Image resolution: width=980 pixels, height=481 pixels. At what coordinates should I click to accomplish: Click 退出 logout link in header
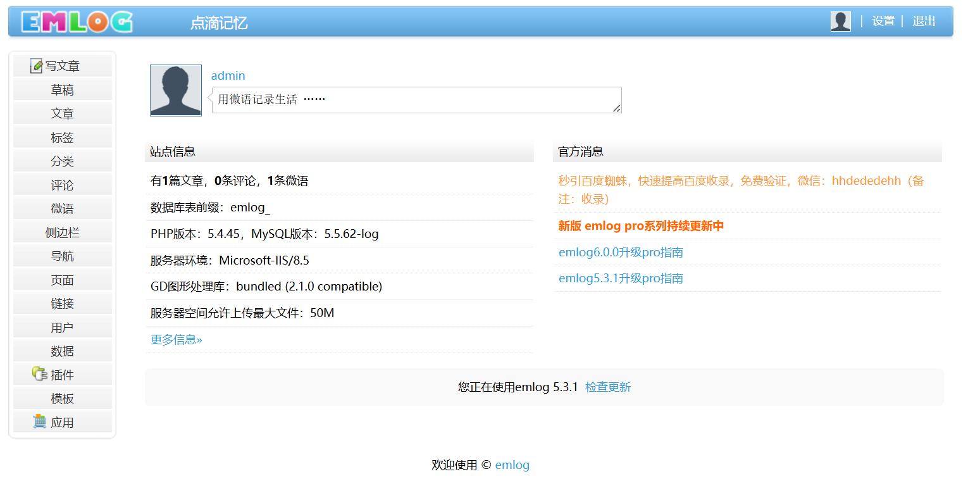924,21
